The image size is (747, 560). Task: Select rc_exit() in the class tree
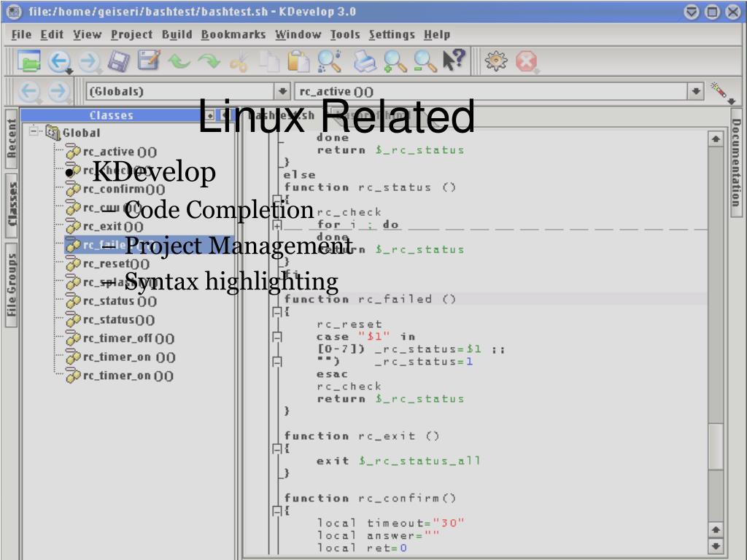(112, 226)
